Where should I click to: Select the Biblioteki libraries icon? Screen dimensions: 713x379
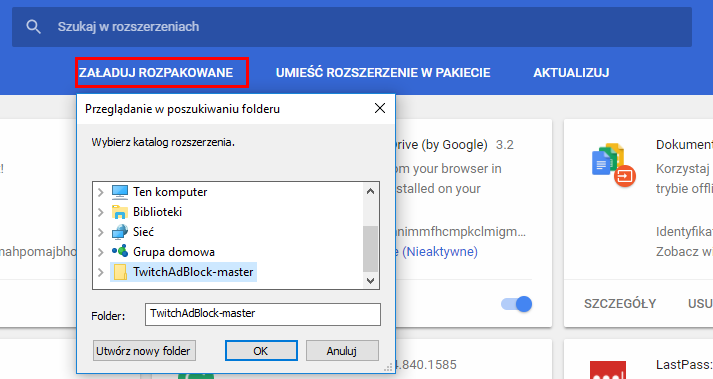tap(120, 212)
